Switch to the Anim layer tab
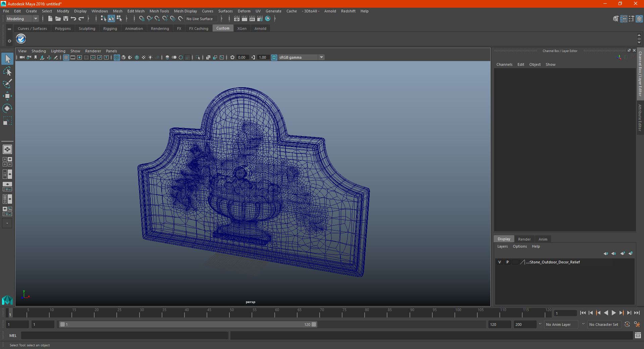This screenshot has width=644, height=349. tap(543, 239)
